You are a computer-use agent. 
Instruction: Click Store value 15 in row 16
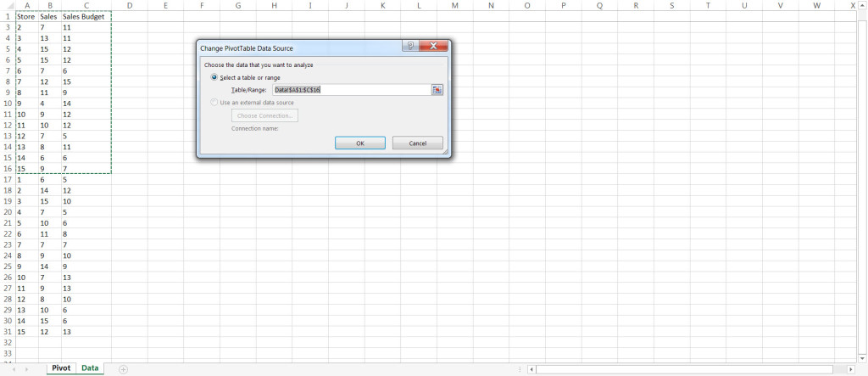click(27, 169)
